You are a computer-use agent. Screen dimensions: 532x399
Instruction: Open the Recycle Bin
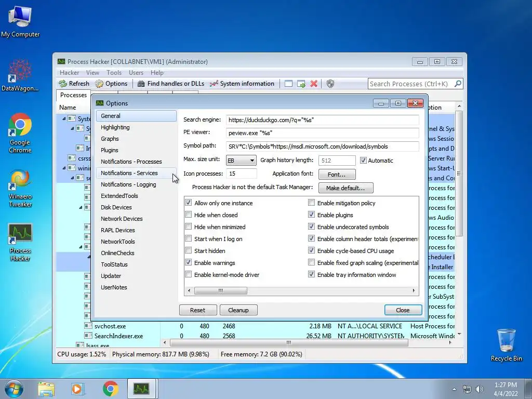tap(506, 345)
